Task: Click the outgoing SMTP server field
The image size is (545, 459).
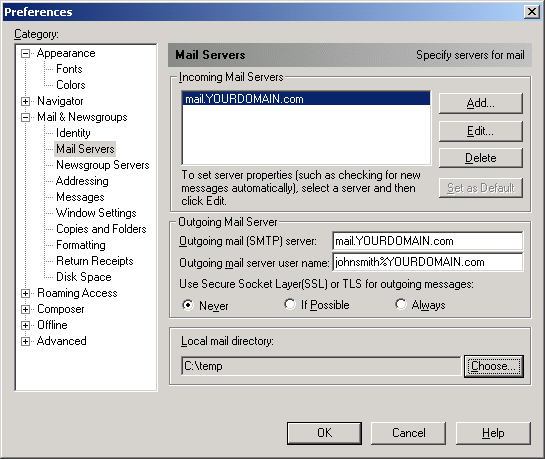Action: (428, 241)
